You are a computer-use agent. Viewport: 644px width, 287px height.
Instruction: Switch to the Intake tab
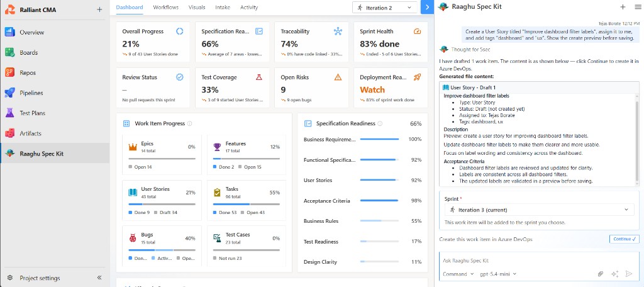(x=223, y=7)
